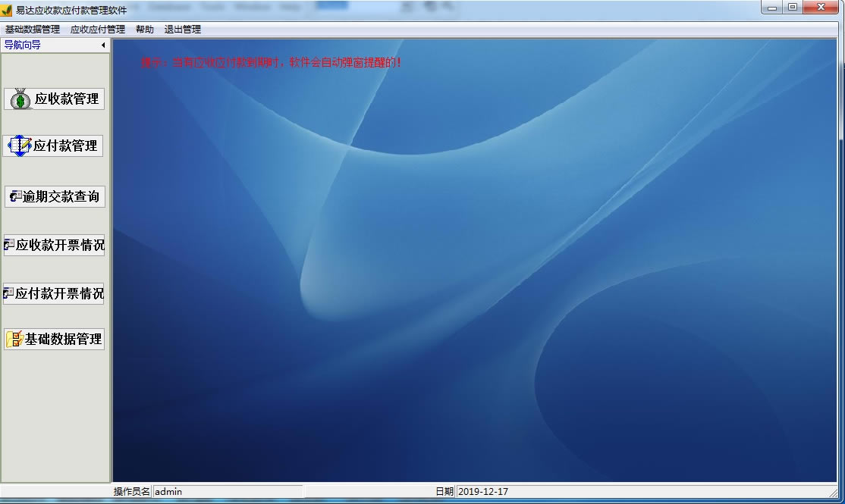Screen dimensions: 845x504
Task: Maximize the application window
Action: click(792, 8)
